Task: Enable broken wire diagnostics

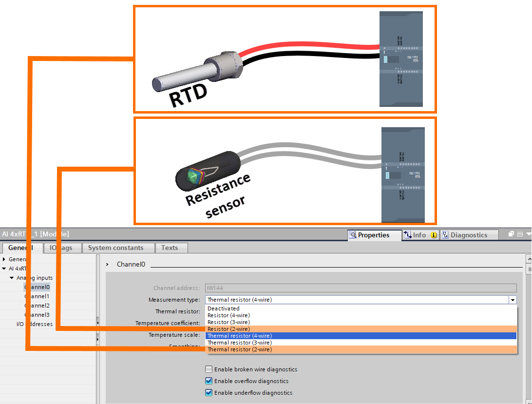Action: click(209, 369)
